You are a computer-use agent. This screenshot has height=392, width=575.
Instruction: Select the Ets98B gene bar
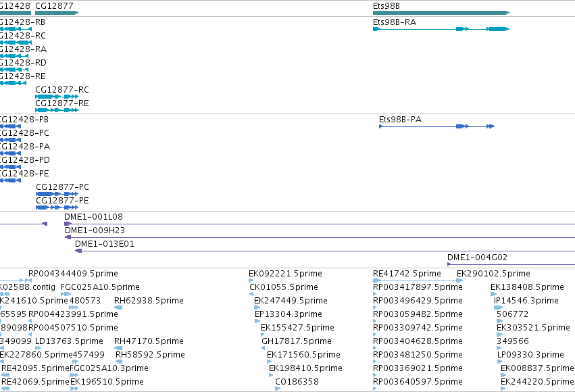pos(441,13)
